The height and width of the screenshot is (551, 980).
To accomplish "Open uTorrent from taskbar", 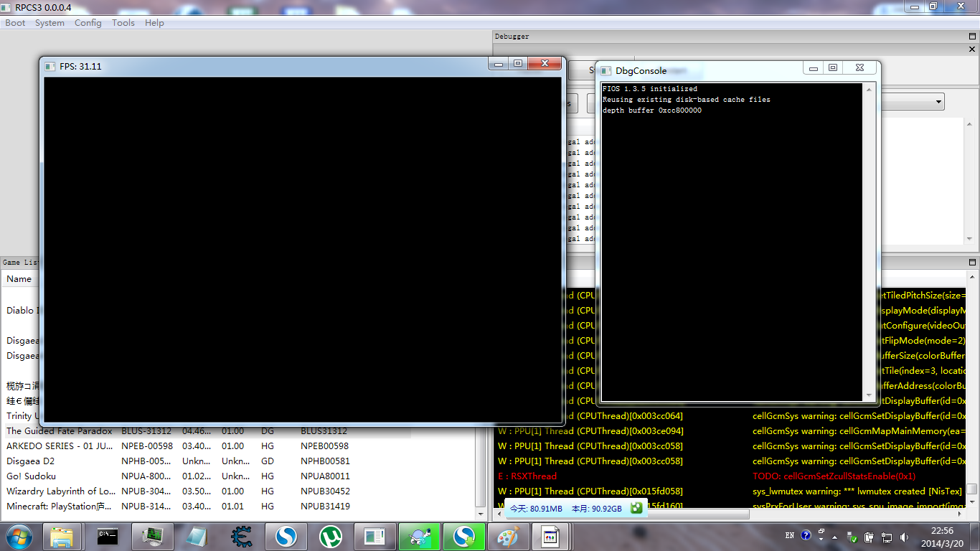I will pos(329,536).
